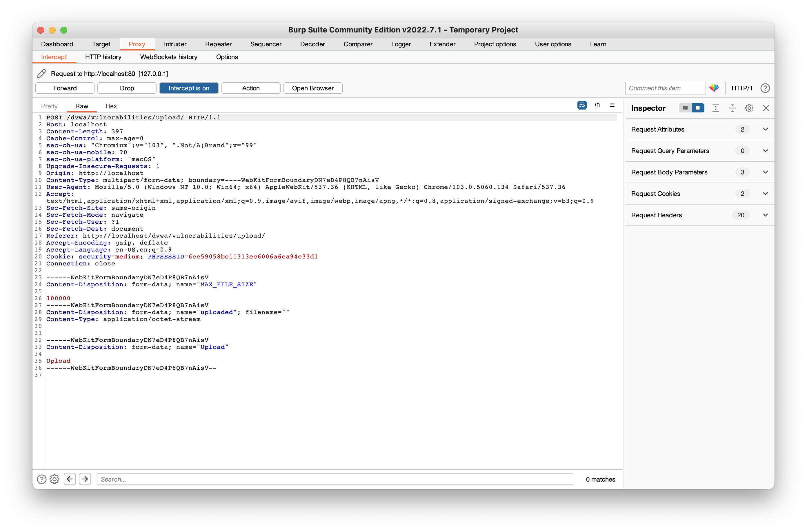Open the HTTP history sub-tab
Image resolution: width=807 pixels, height=532 pixels.
tap(103, 57)
